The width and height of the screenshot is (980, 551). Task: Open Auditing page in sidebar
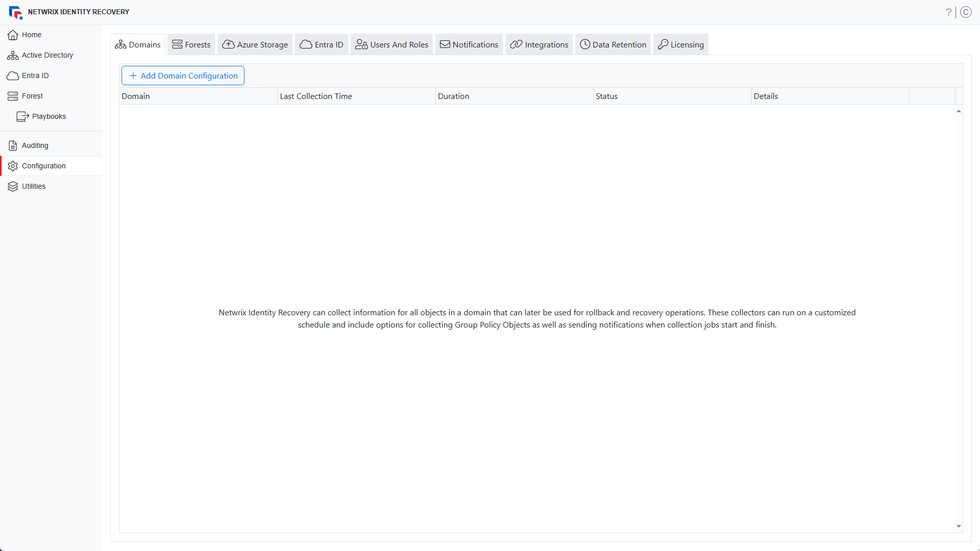click(x=35, y=145)
